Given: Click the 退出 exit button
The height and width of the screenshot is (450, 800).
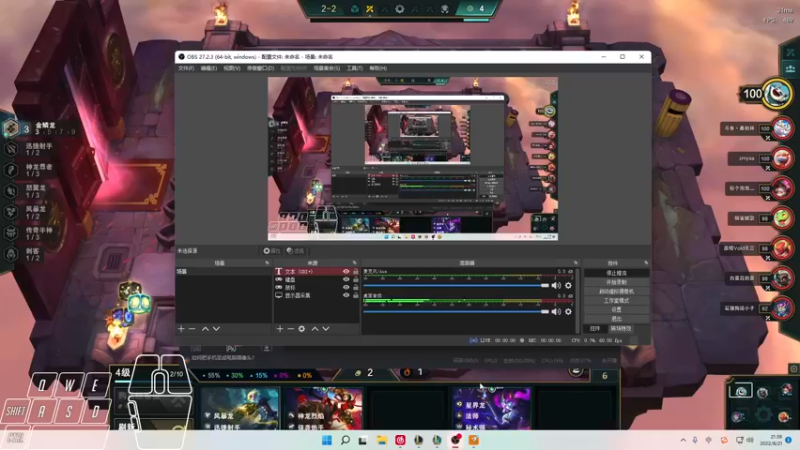Looking at the screenshot, I should tap(616, 319).
